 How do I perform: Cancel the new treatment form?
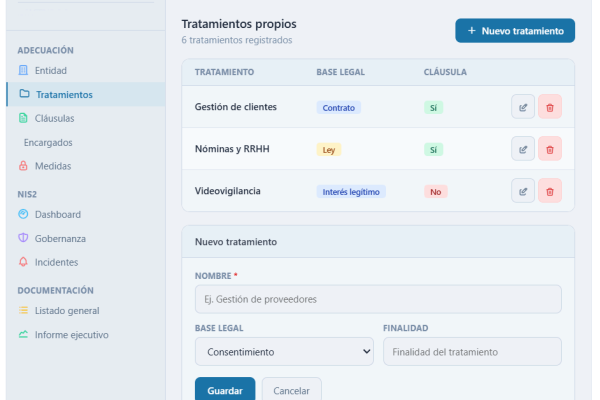292,390
